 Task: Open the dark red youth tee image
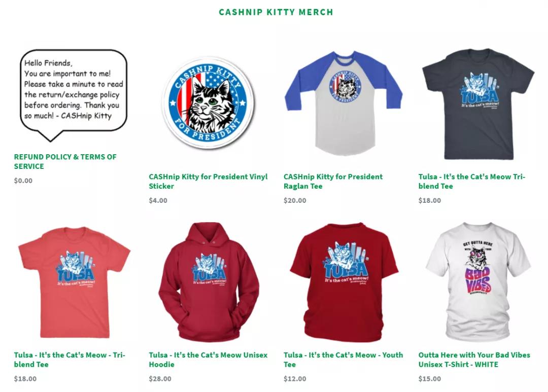click(344, 282)
